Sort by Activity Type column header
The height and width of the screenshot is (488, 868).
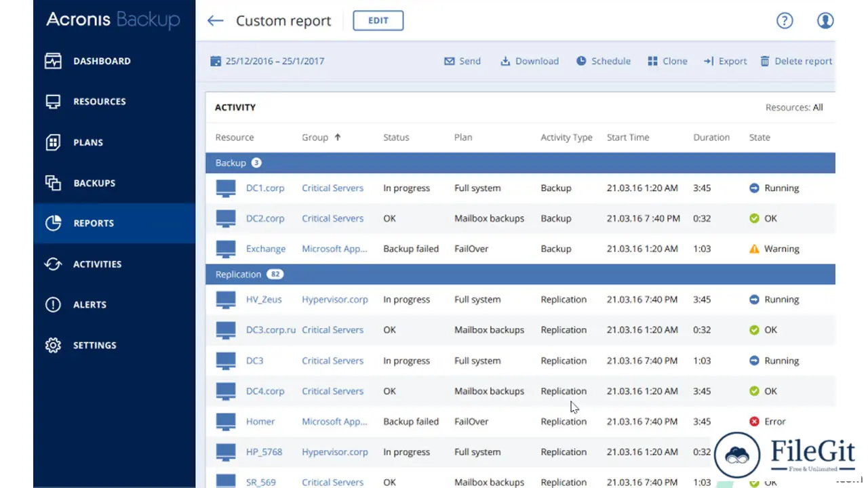566,137
